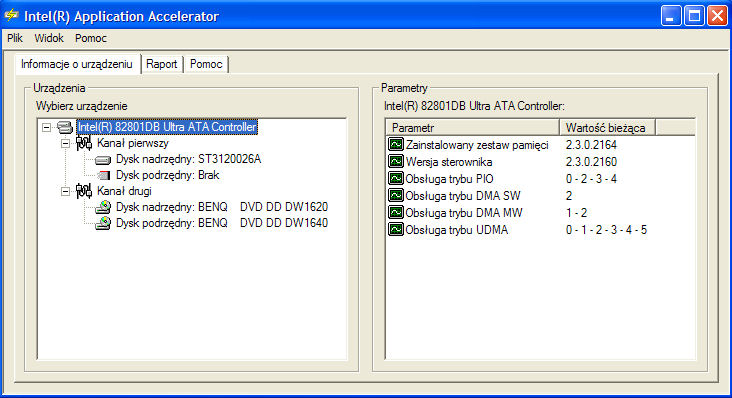Viewport: 732px width, 398px height.
Task: Click icon next to Obsługa trybu DMA SW
Action: [x=396, y=195]
